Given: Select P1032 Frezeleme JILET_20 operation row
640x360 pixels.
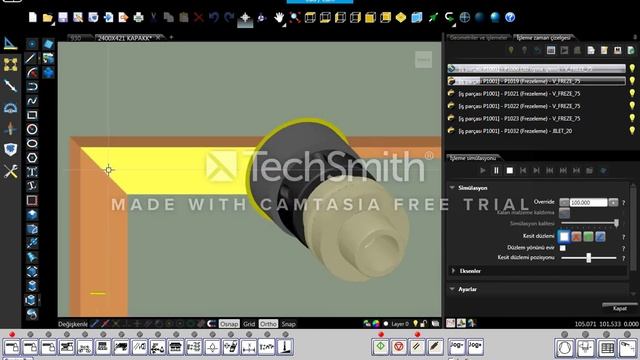Looking at the screenshot, I should click(x=536, y=131).
